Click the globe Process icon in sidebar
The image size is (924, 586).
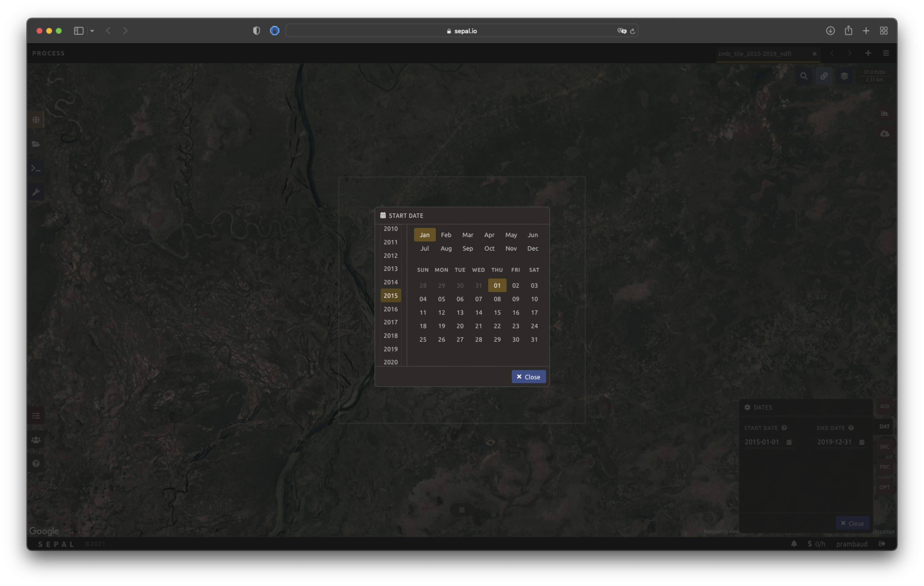[36, 120]
